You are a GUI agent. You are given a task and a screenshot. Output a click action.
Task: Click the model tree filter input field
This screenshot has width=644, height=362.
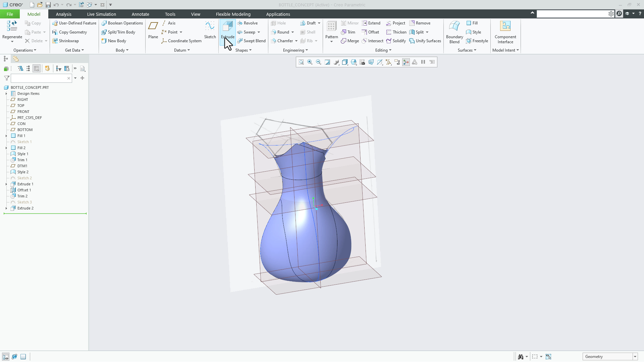pyautogui.click(x=41, y=78)
